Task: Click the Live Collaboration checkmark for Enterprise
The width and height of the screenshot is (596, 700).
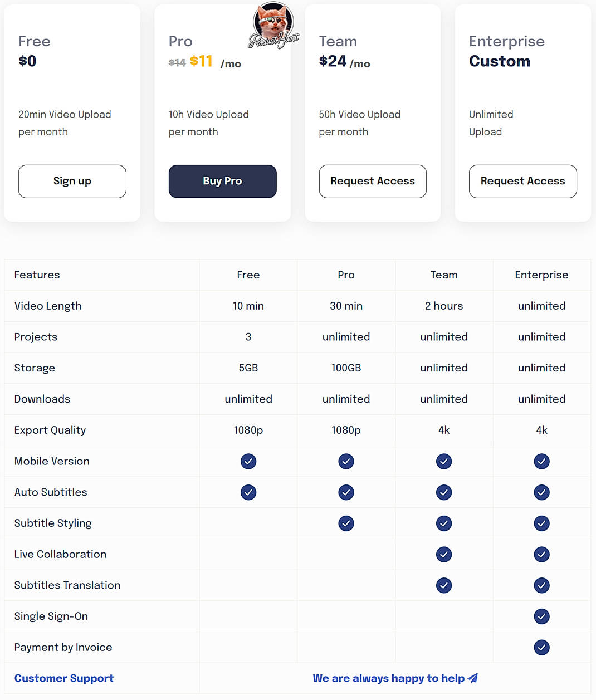Action: point(541,555)
